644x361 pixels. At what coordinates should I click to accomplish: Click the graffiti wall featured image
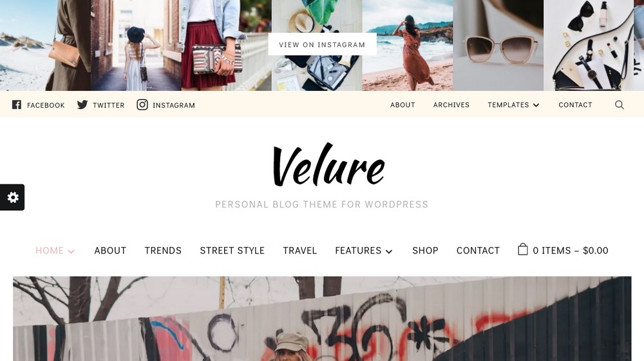coord(322,318)
